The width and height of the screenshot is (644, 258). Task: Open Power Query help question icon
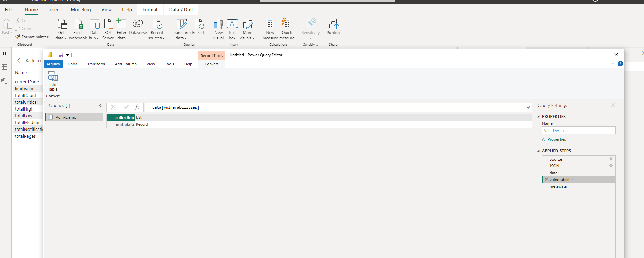click(620, 64)
